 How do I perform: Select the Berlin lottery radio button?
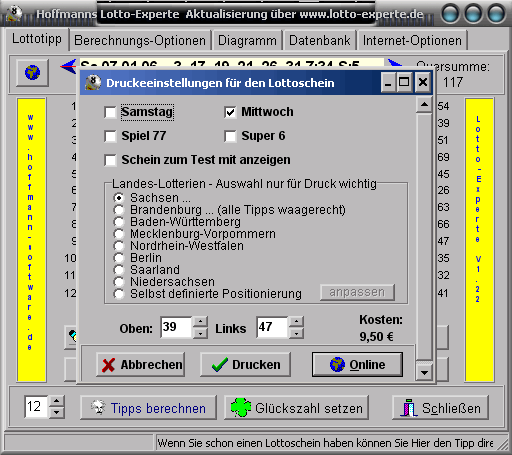(119, 258)
